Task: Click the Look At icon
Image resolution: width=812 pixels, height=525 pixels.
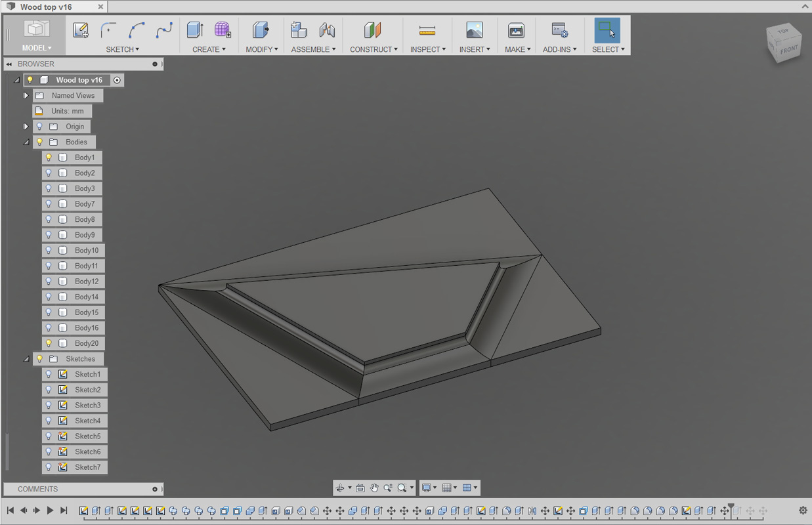Action: pos(360,488)
